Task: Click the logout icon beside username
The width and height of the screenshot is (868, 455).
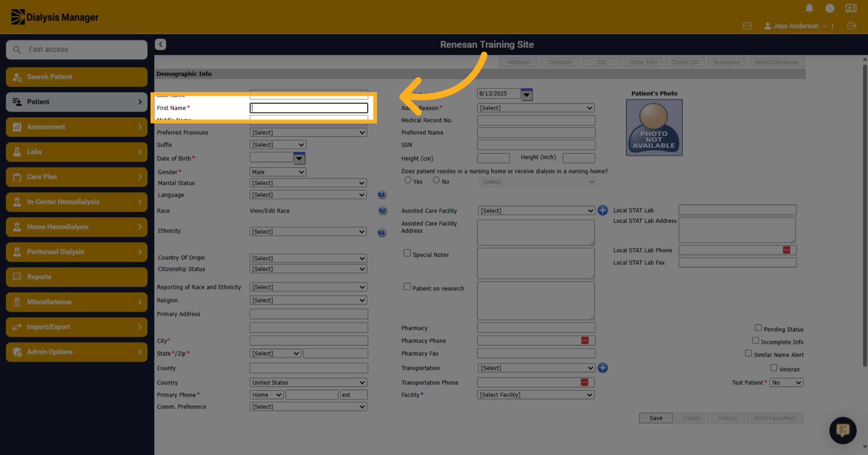Action: (x=852, y=26)
